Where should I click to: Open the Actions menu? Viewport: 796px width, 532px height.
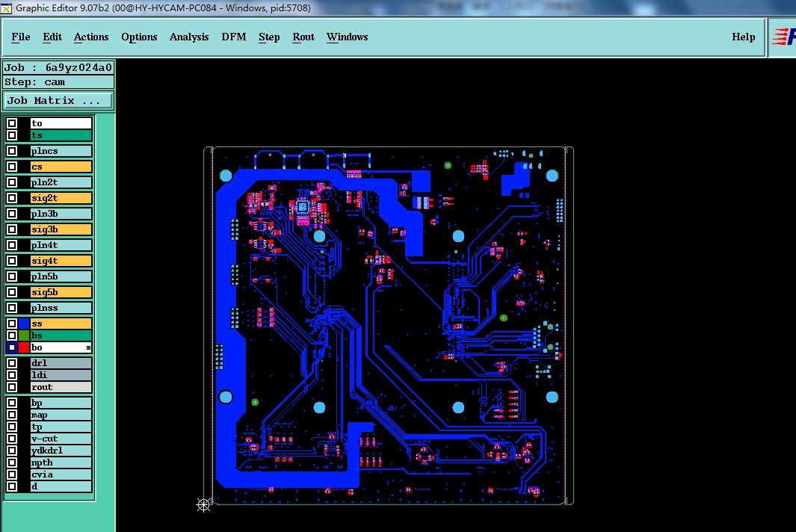click(91, 37)
